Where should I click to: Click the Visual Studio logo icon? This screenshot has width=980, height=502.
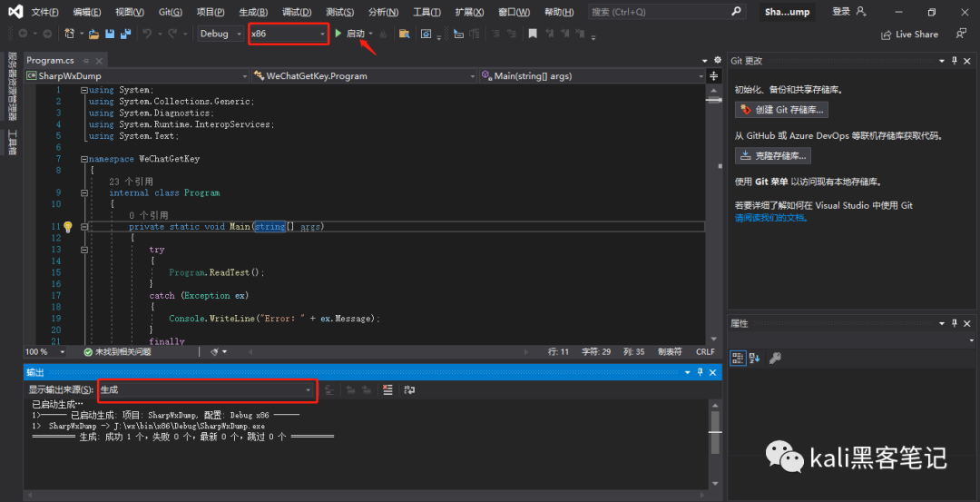pyautogui.click(x=15, y=12)
